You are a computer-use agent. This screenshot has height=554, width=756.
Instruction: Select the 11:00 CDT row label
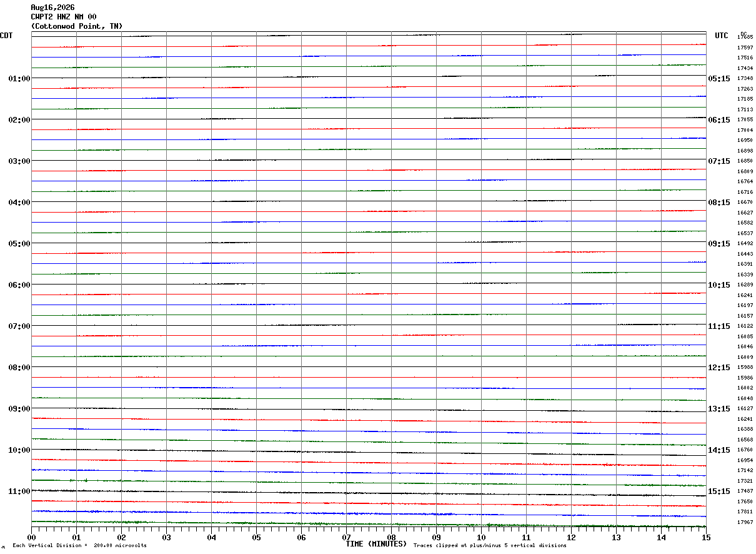pos(19,491)
